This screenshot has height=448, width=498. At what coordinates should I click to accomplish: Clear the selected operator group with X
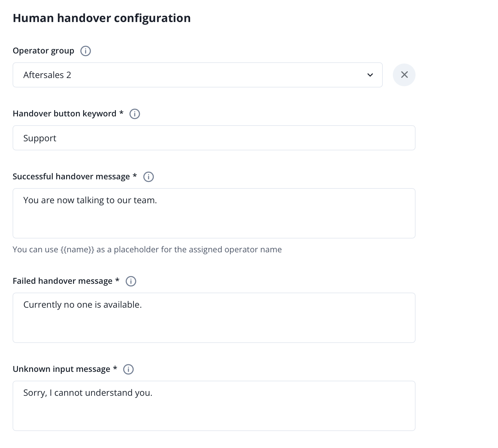pyautogui.click(x=404, y=75)
